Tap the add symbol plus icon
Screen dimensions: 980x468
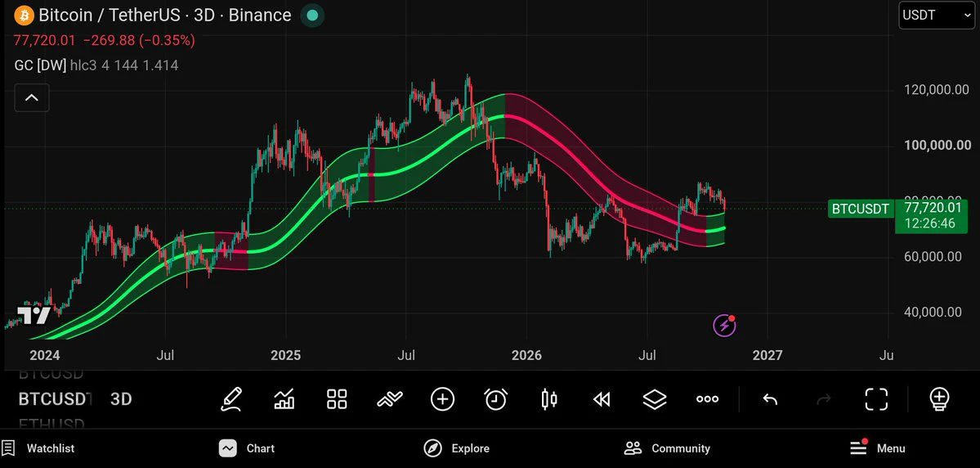442,398
